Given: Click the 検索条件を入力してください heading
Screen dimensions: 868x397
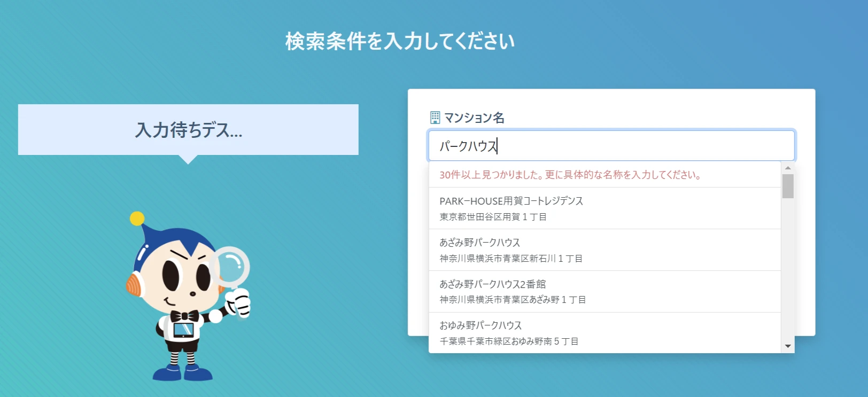Looking at the screenshot, I should pos(400,41).
